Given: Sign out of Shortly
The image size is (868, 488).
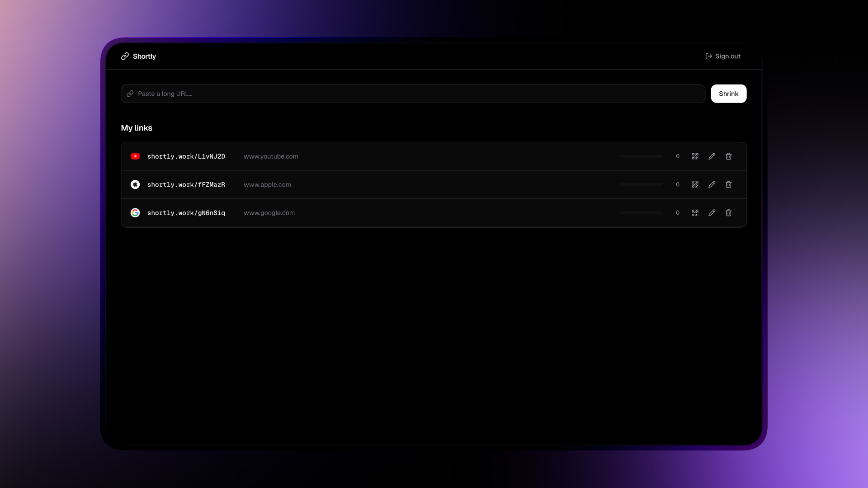Looking at the screenshot, I should (x=723, y=56).
